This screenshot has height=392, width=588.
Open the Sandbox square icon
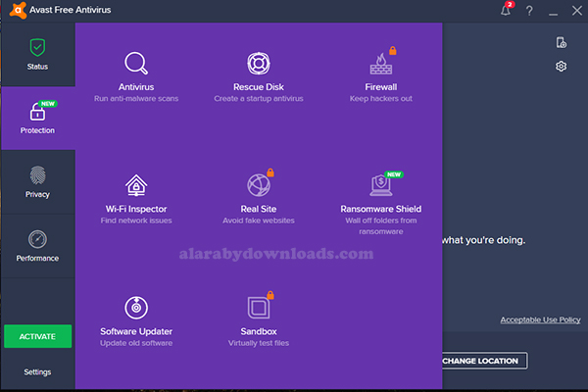click(259, 308)
